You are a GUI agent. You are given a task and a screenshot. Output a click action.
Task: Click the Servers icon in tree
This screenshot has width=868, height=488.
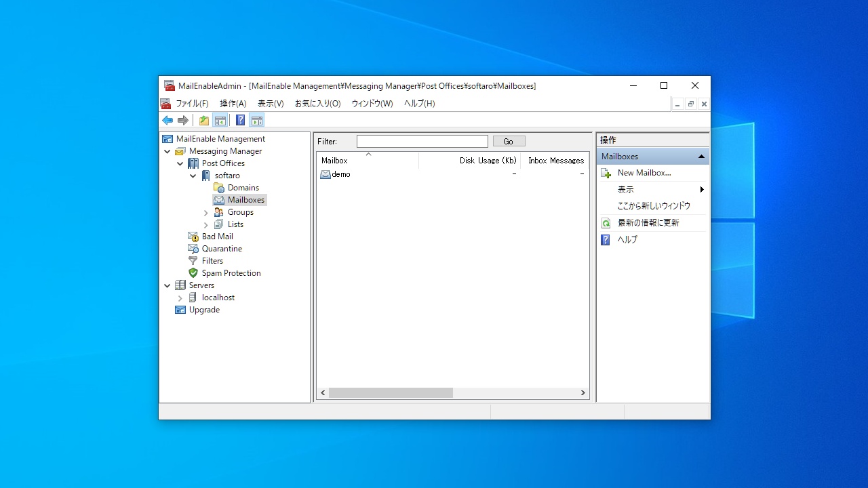(180, 285)
